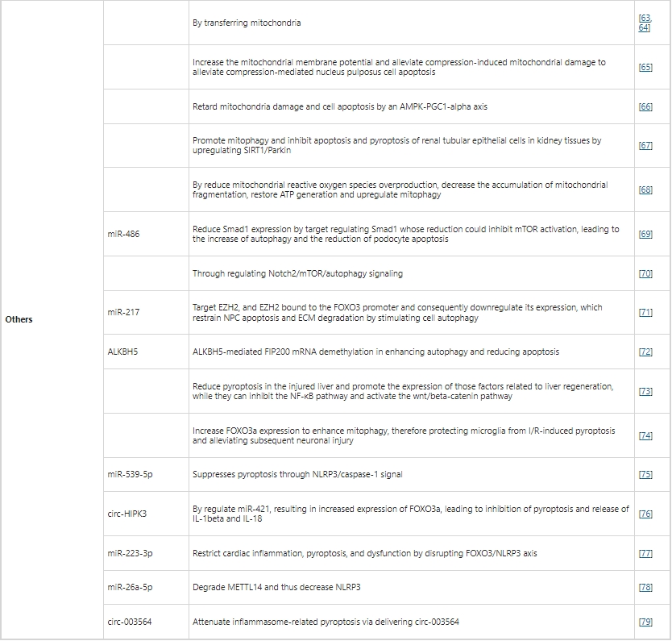Follow citation 79 in the circ-003564 row
This screenshot has height=641, width=672.
pyautogui.click(x=645, y=622)
